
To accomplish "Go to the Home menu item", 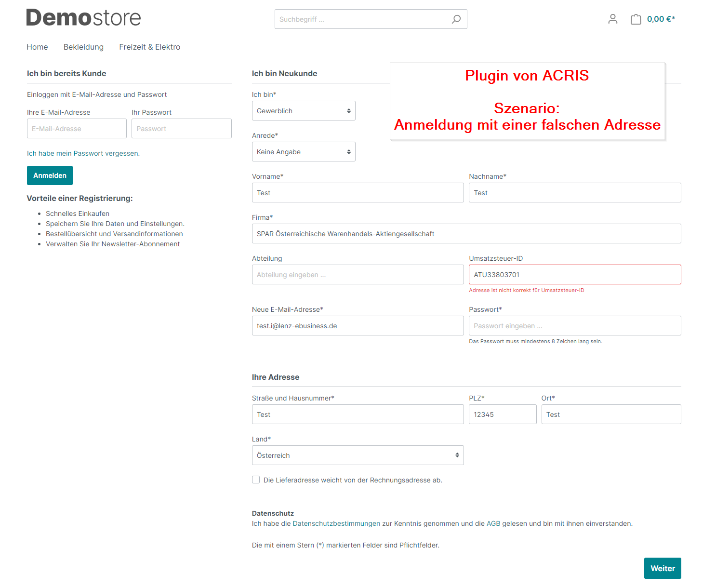I will pyautogui.click(x=37, y=47).
